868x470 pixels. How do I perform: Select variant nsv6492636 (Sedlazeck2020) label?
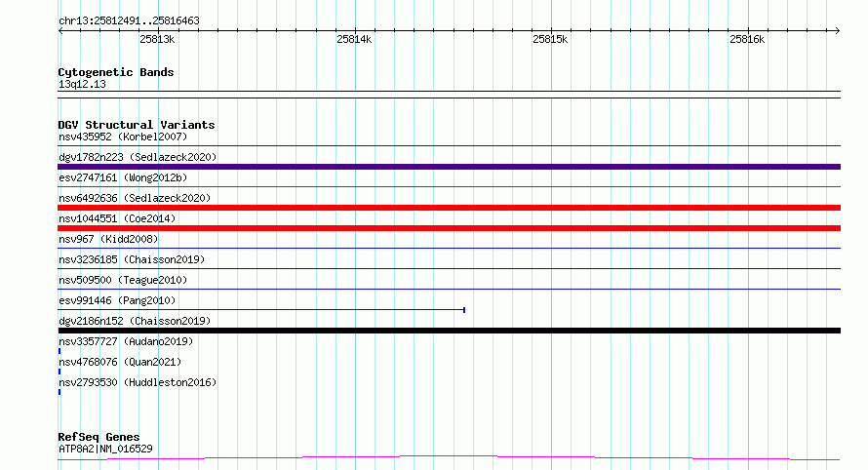coord(135,198)
